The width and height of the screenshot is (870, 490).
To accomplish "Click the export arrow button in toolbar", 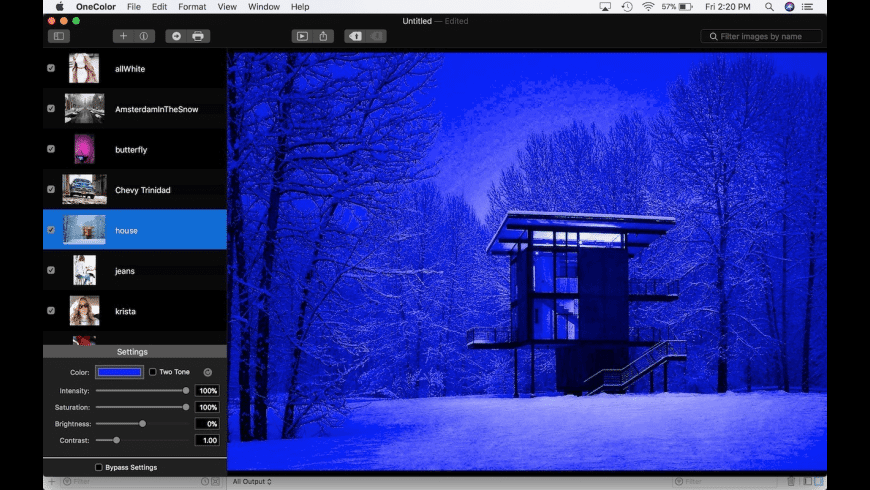I will click(176, 36).
